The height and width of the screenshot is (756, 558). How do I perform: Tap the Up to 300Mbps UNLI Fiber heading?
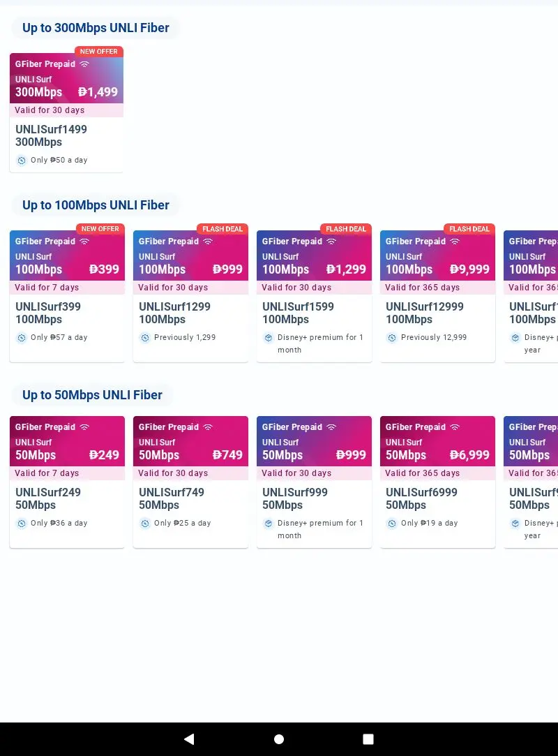pos(96,28)
